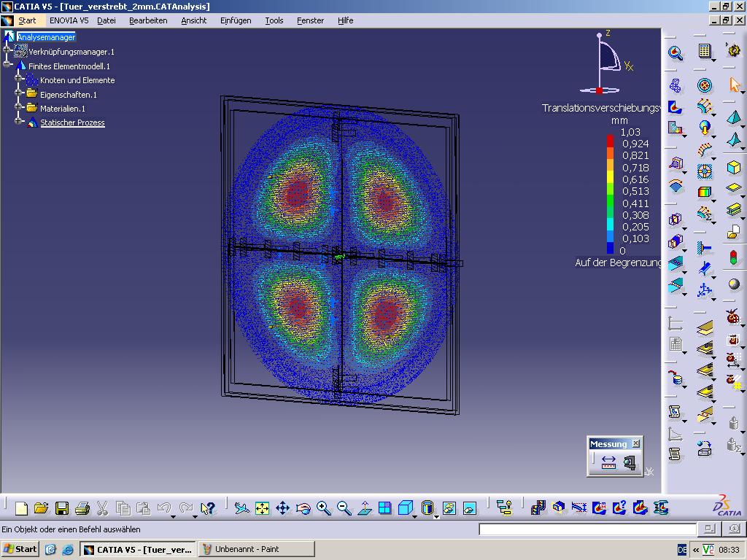The height and width of the screenshot is (560, 747).
Task: Open the isometric view dropdown arrow
Action: point(414,517)
